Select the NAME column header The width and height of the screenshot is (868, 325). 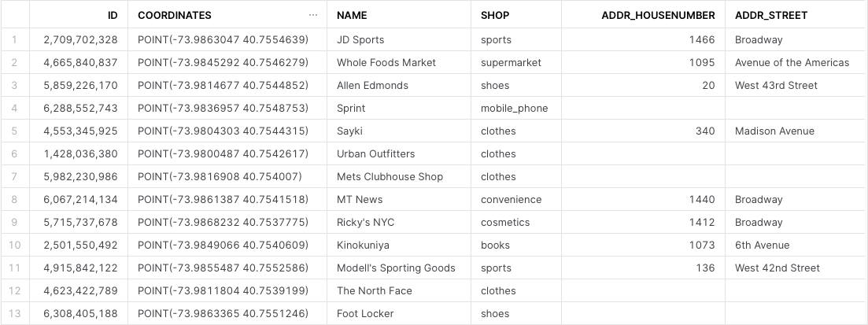352,15
